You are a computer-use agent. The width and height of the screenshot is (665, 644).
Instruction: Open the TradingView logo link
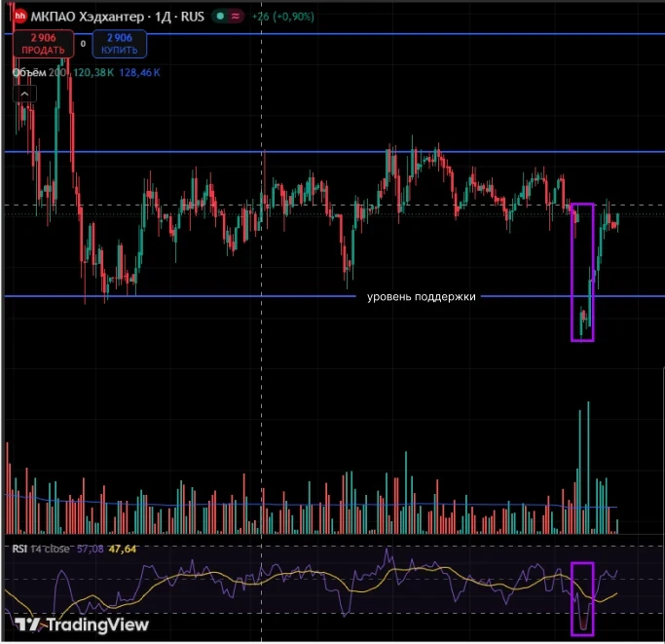tap(82, 625)
